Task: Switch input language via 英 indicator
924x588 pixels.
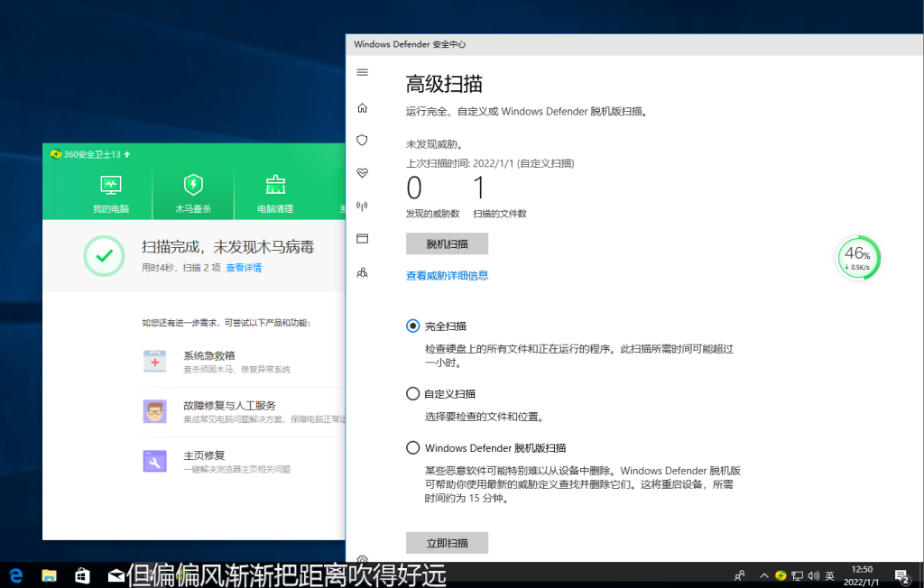Action: coord(830,575)
